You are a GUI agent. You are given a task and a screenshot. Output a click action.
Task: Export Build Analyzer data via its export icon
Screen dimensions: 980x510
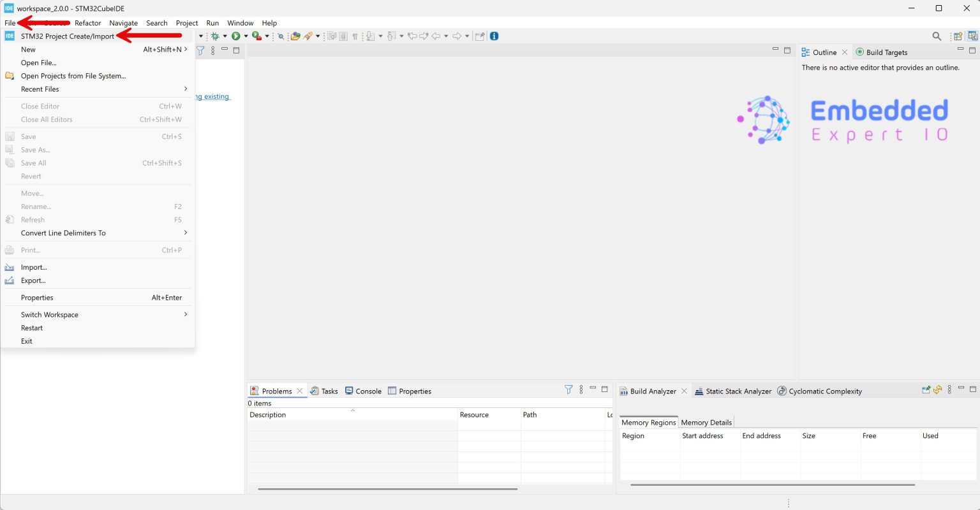[926, 390]
